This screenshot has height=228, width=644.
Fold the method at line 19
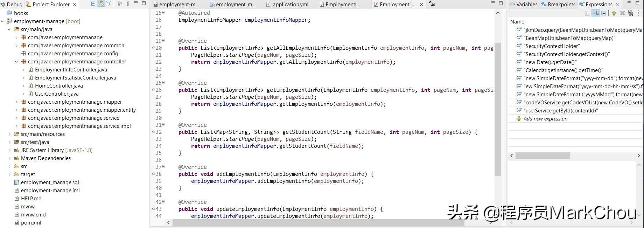pos(163,41)
